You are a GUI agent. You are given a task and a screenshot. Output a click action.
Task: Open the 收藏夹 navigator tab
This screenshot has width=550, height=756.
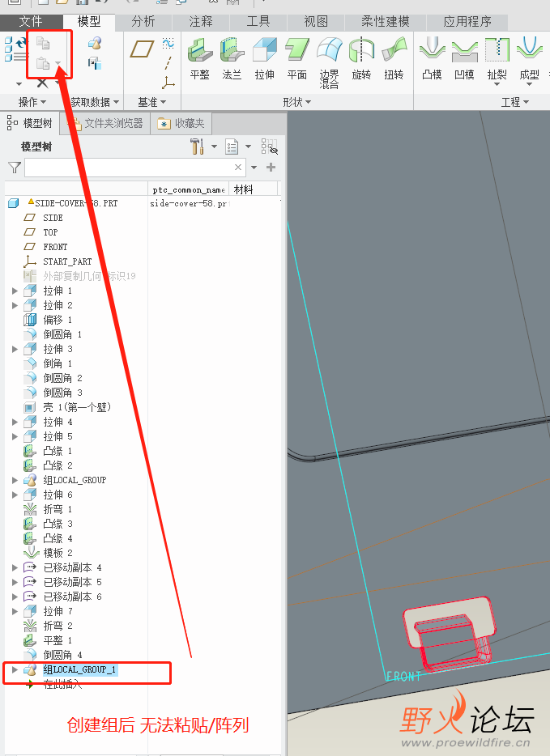[181, 124]
